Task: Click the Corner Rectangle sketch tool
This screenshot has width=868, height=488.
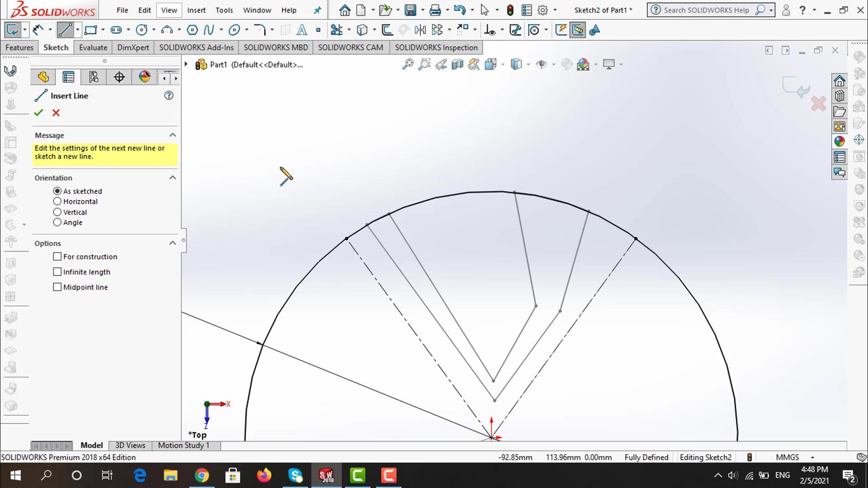Action: (90, 30)
